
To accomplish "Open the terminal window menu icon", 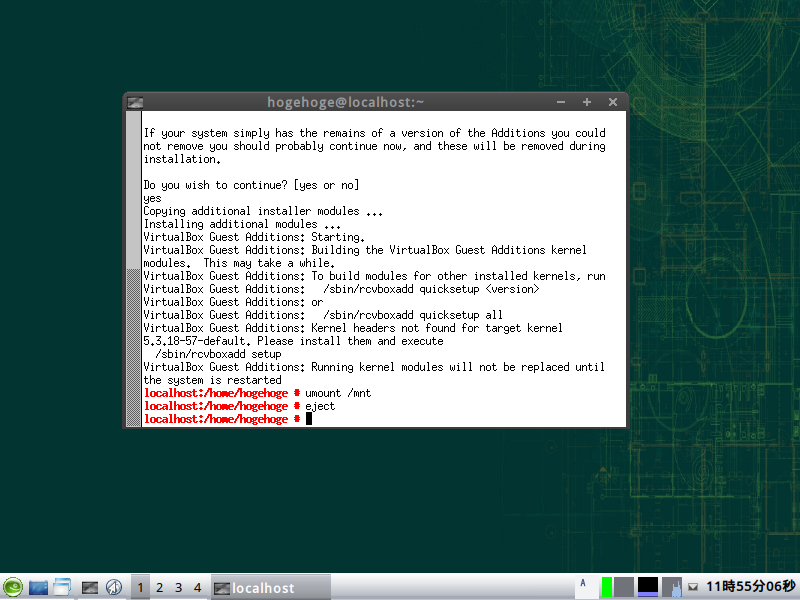I will pos(135,103).
